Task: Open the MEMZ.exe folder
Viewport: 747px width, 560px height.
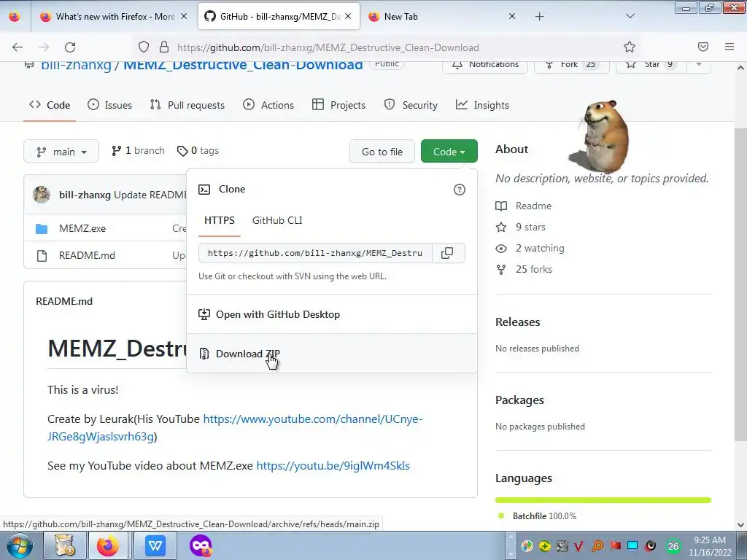Action: click(82, 228)
